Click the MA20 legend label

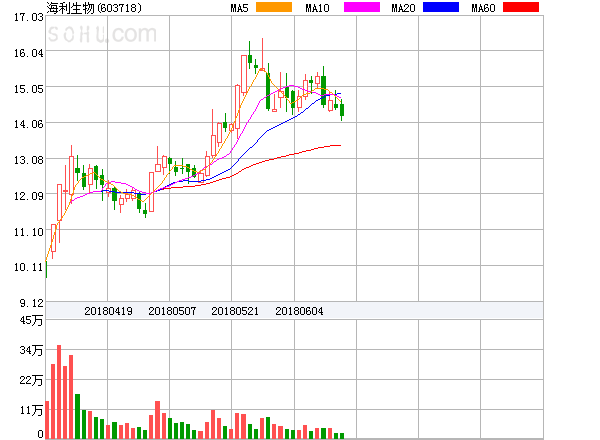pyautogui.click(x=403, y=8)
